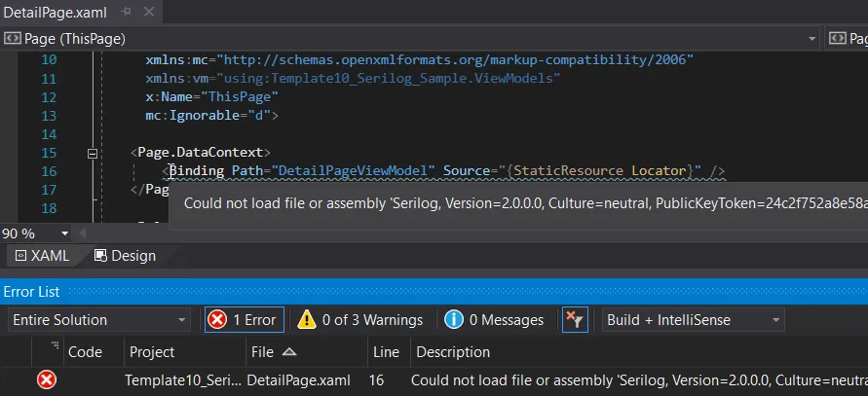Viewport: 868px width, 396px height.
Task: Click the error description starting 'Could not load file'
Action: pyautogui.click(x=639, y=380)
